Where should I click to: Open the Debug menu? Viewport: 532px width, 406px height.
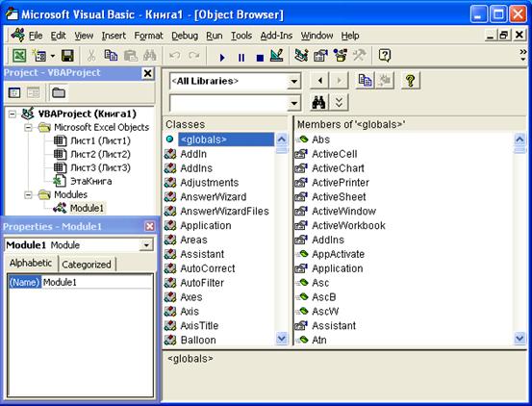coord(185,36)
